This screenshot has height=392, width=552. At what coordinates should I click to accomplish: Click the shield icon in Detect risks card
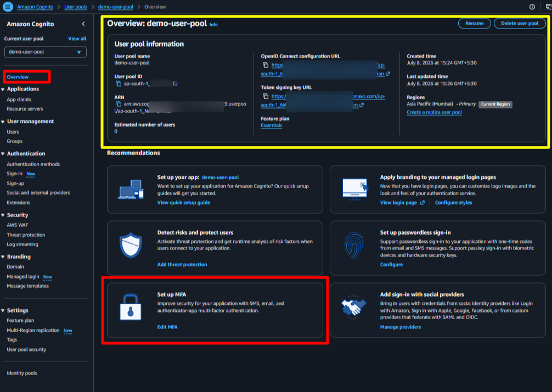pos(131,245)
